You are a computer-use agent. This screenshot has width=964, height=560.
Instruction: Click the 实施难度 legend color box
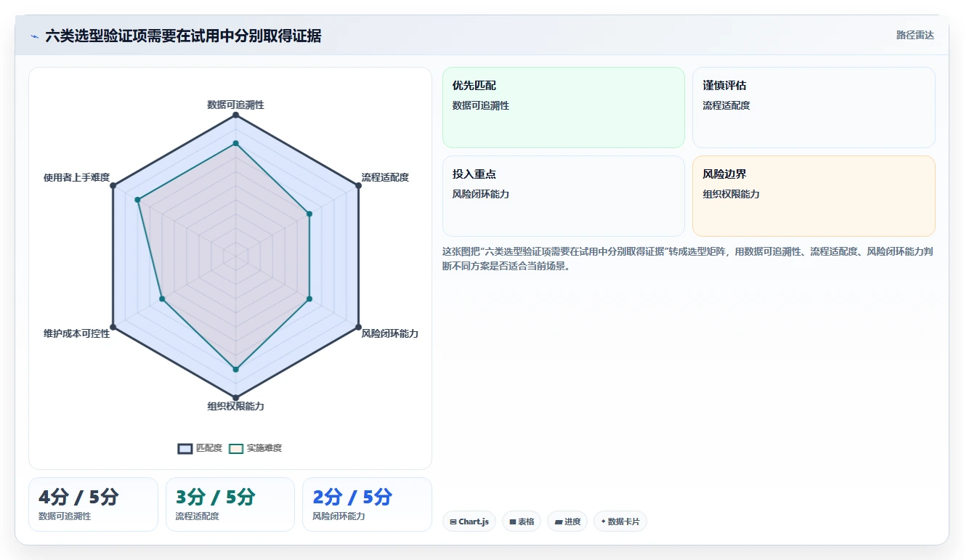[236, 448]
